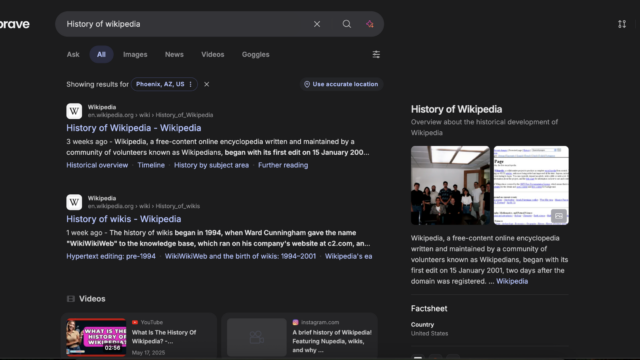640x360 pixels.
Task: Open the Further reading sublink
Action: pos(283,165)
